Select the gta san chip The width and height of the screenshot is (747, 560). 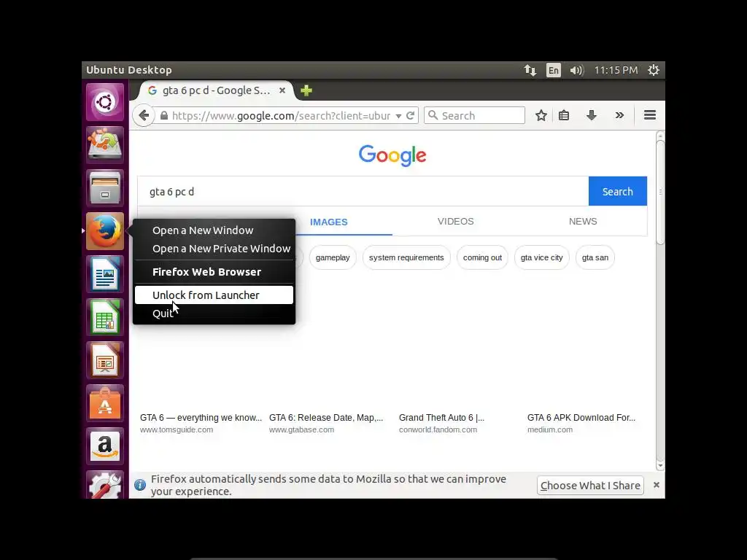[x=595, y=257]
